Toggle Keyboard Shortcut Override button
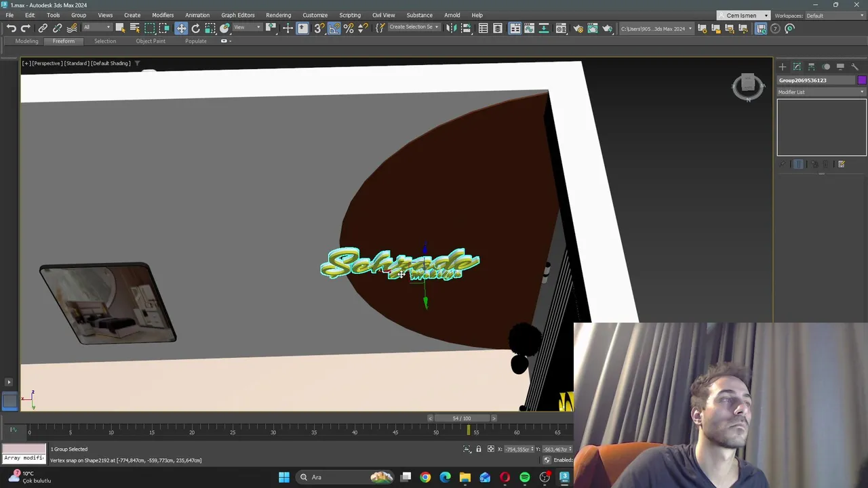 pyautogui.click(x=302, y=28)
